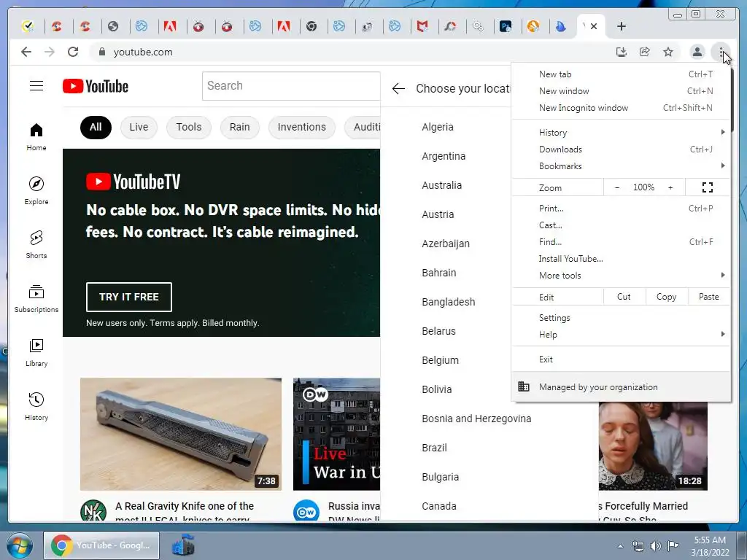The image size is (747, 560).
Task: Open Library in YouTube sidebar
Action: [x=36, y=352]
